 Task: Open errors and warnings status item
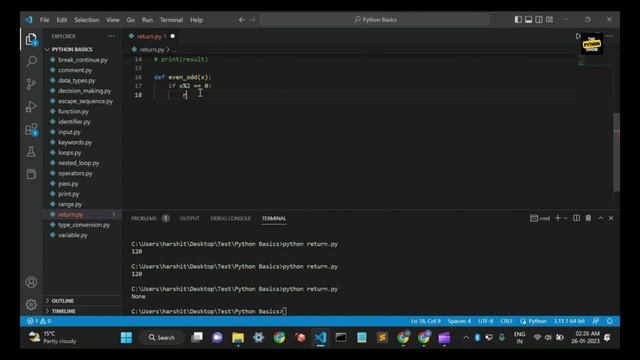(x=39, y=321)
